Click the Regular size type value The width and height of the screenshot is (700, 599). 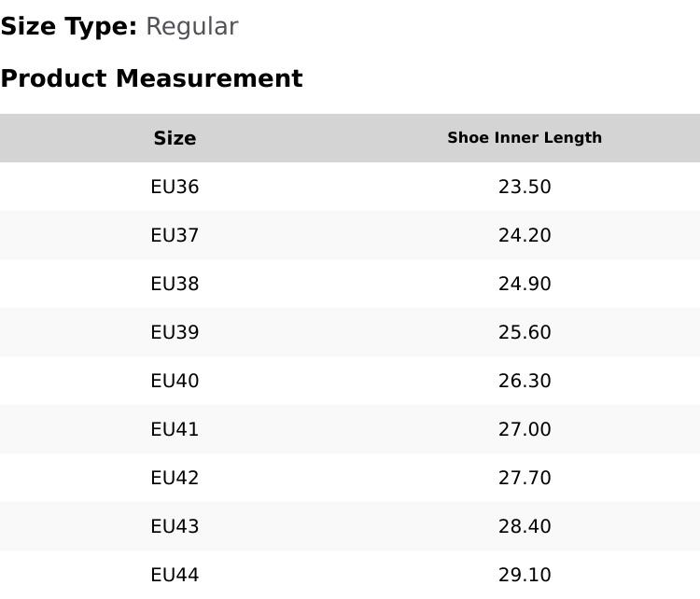[x=191, y=27]
